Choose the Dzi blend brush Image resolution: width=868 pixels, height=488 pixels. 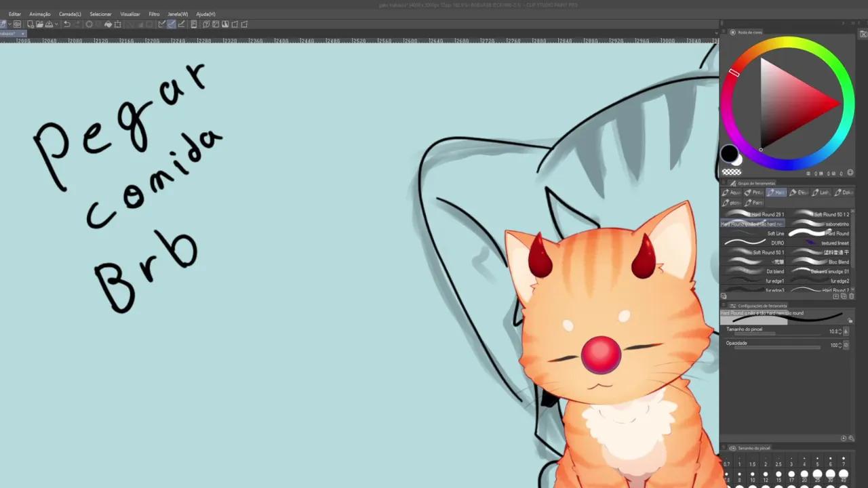pos(753,271)
